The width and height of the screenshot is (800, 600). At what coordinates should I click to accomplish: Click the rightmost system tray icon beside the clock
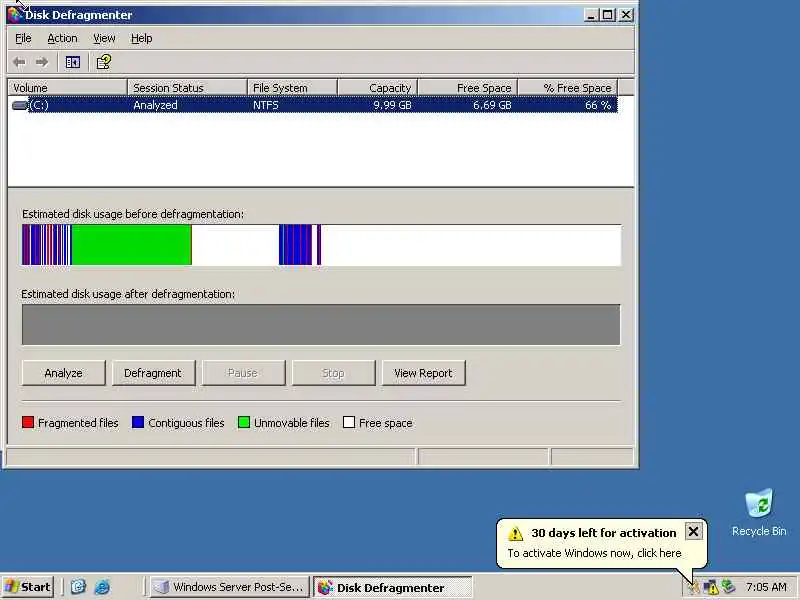click(729, 587)
